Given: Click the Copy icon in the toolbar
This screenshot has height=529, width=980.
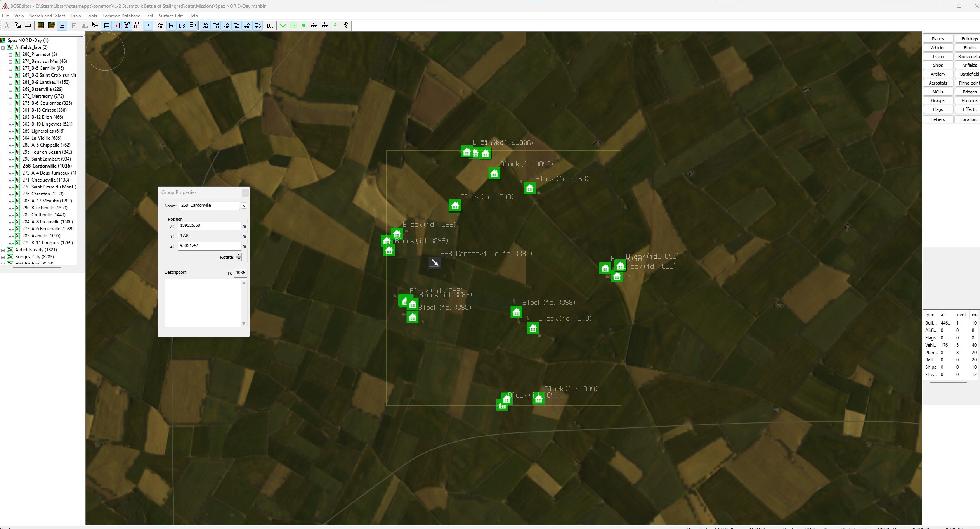Looking at the screenshot, I should click(x=17, y=26).
